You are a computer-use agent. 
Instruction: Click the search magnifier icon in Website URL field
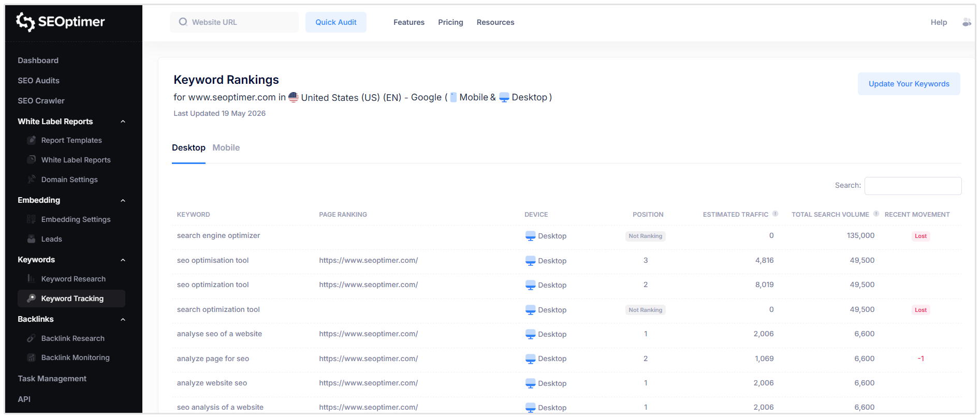coord(183,22)
